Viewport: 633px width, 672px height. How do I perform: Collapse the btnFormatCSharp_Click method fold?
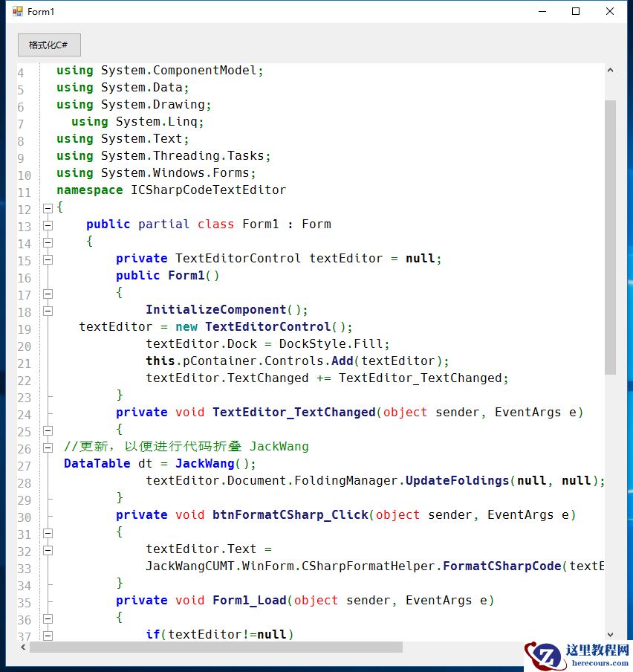[x=46, y=533]
